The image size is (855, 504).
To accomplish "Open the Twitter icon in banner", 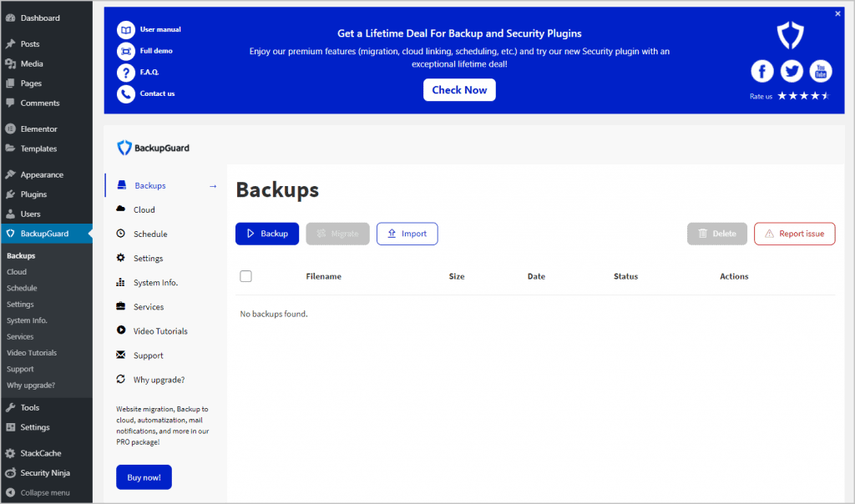I will pos(792,72).
